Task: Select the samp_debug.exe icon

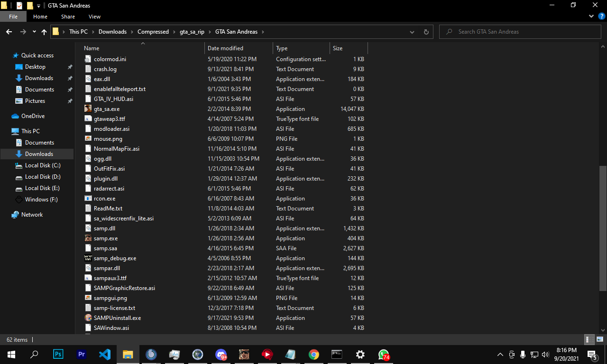Action: (88, 258)
